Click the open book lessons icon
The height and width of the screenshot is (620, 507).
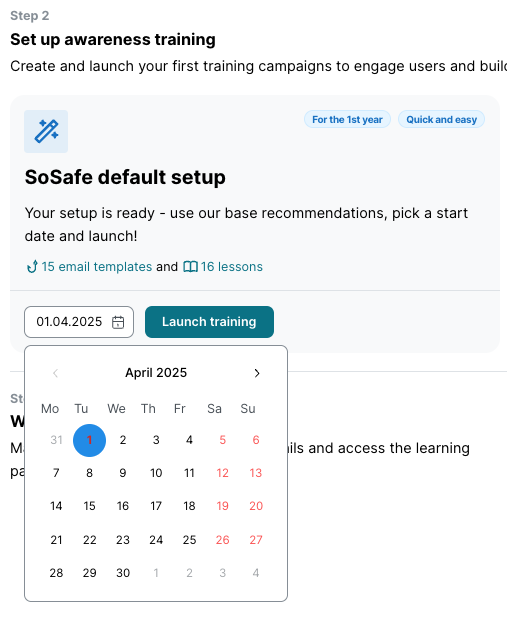click(x=190, y=267)
